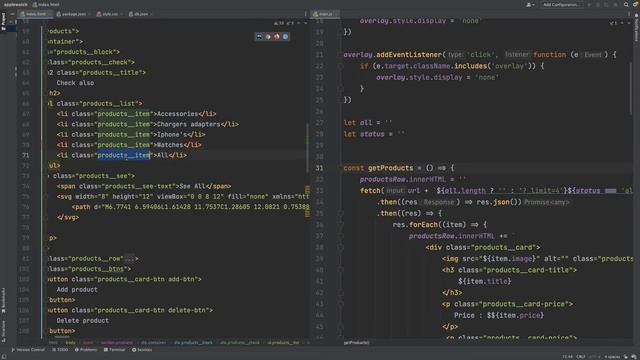Open the Services tool window
Screen dimensions: 640x360
142,350
